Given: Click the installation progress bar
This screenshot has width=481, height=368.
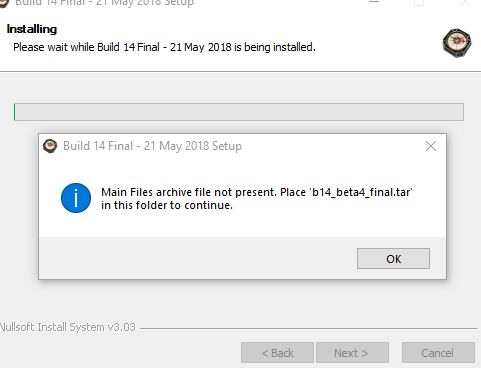Looking at the screenshot, I should (x=239, y=112).
